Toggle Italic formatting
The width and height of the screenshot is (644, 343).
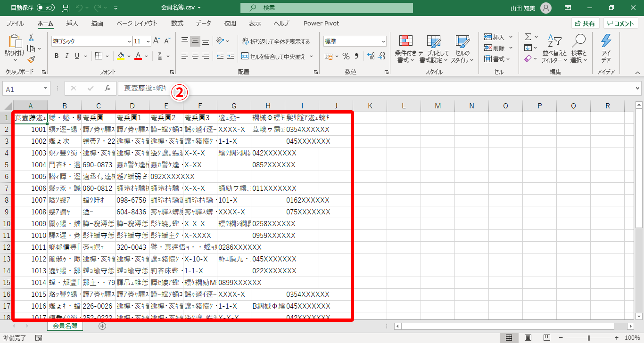(x=67, y=56)
